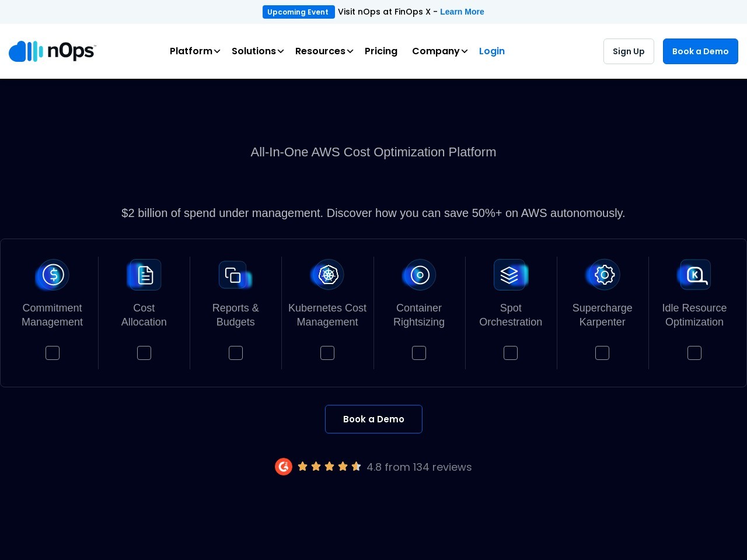Check the Kubernetes Cost Management checkbox
The width and height of the screenshot is (747, 560).
(327, 353)
